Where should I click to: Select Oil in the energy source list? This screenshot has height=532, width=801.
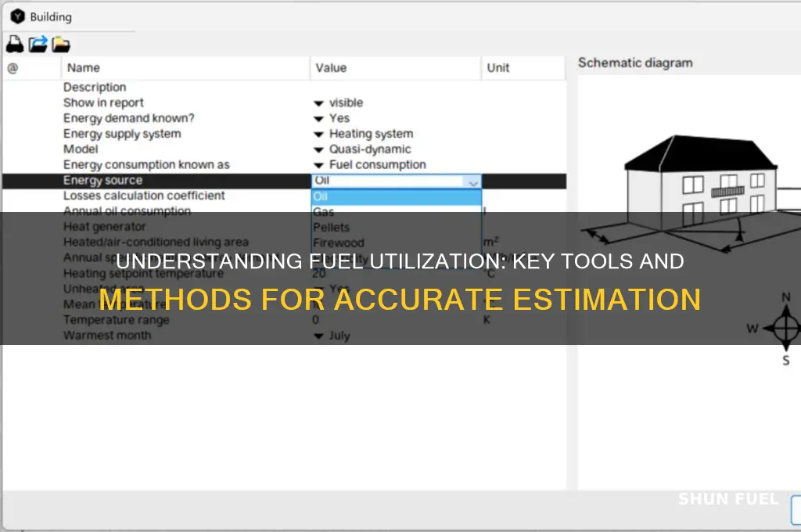tap(397, 196)
